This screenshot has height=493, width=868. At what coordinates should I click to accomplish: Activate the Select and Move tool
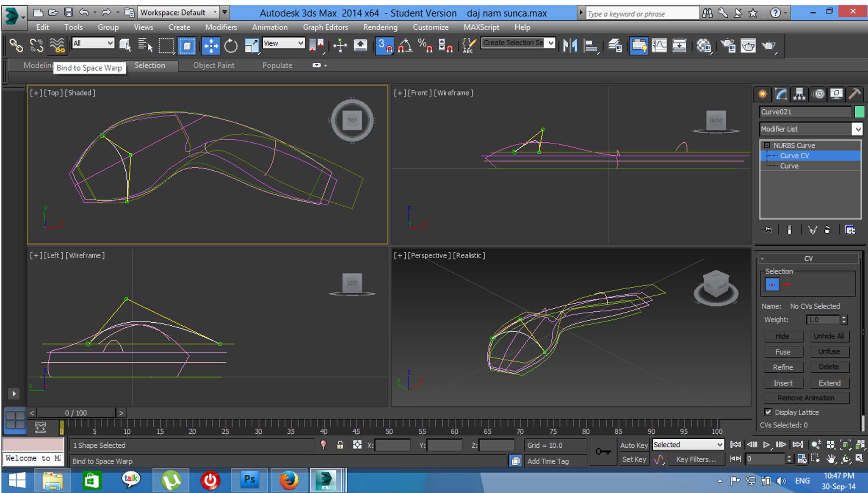(210, 45)
